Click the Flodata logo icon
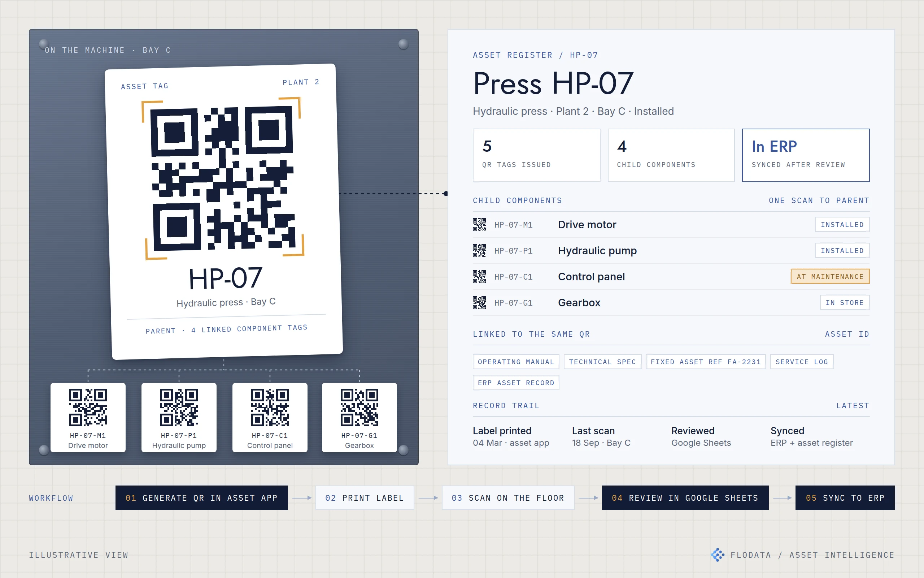The height and width of the screenshot is (578, 924). 718,555
